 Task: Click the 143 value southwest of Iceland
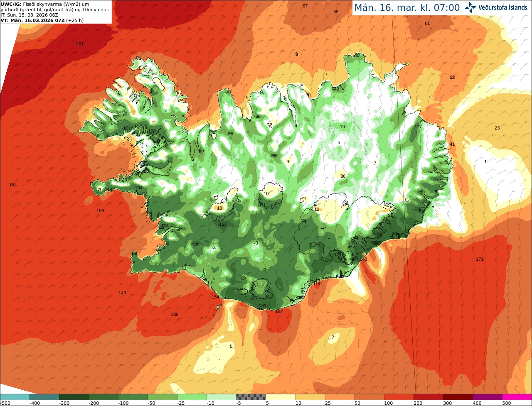(122, 293)
